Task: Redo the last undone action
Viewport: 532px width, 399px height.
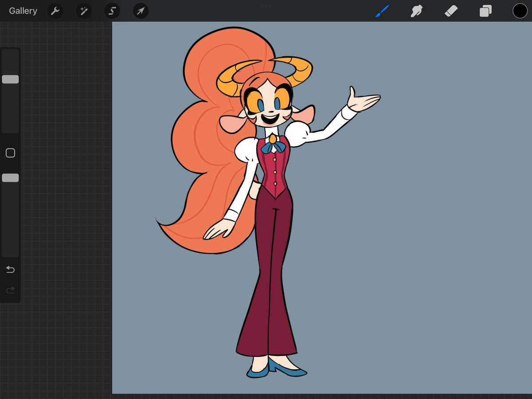Action: [x=10, y=290]
